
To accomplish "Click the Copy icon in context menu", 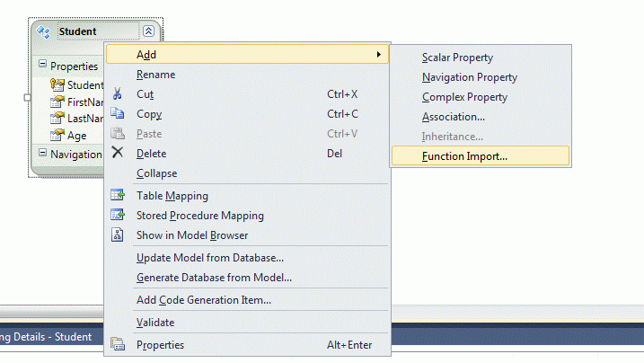I will [x=117, y=114].
